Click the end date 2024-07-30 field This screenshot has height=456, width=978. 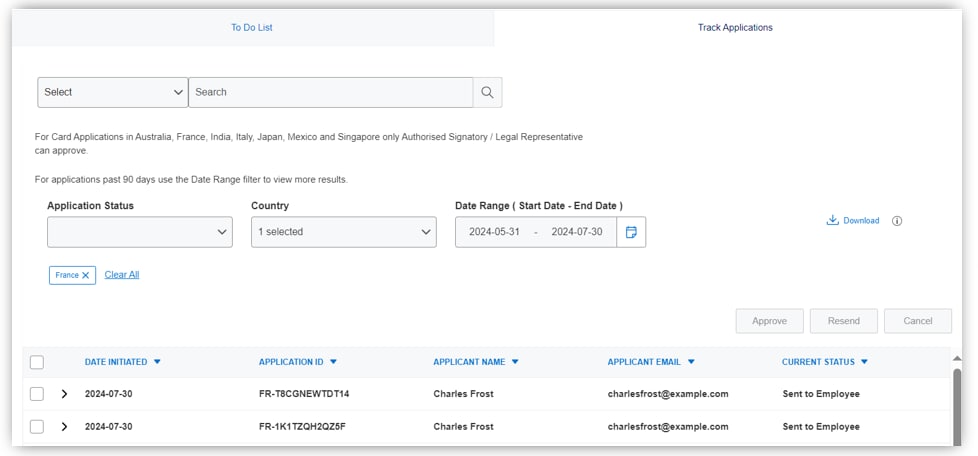[577, 232]
